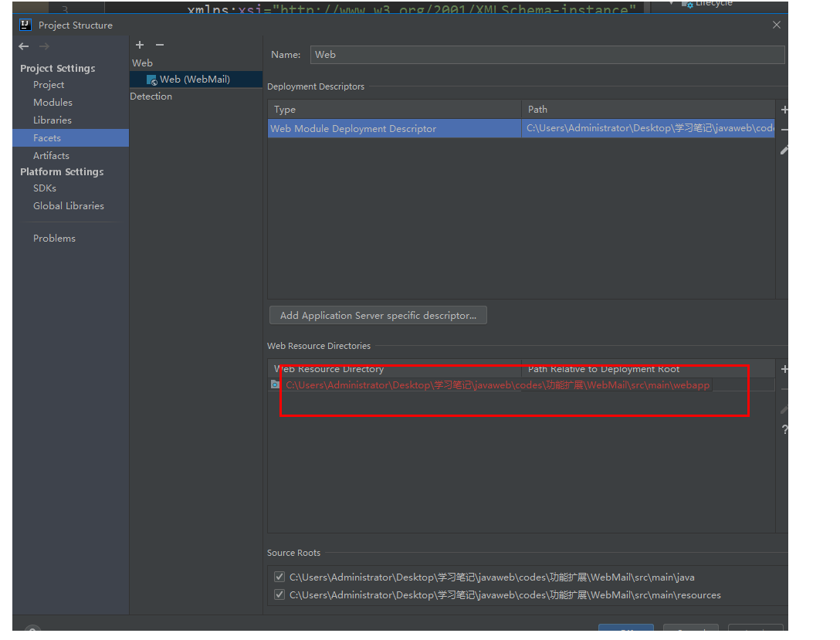
Task: Click the edit pencil for Web Resource Directories
Action: pyautogui.click(x=784, y=409)
